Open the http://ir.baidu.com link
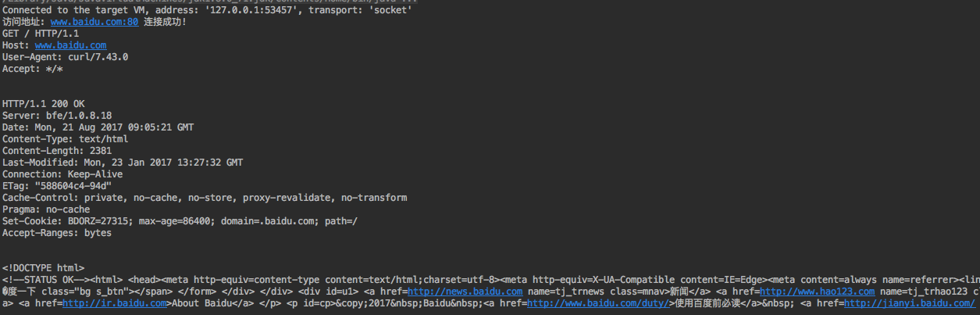The image size is (980, 315). [115, 302]
